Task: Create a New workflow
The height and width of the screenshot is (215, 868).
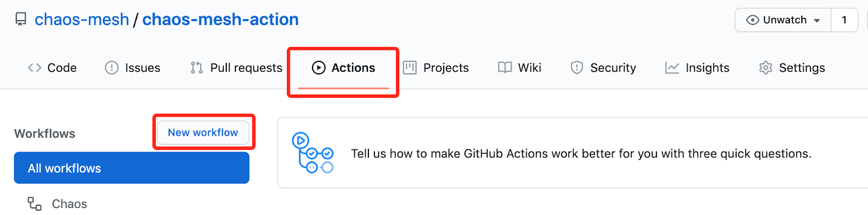Action: pyautogui.click(x=203, y=132)
